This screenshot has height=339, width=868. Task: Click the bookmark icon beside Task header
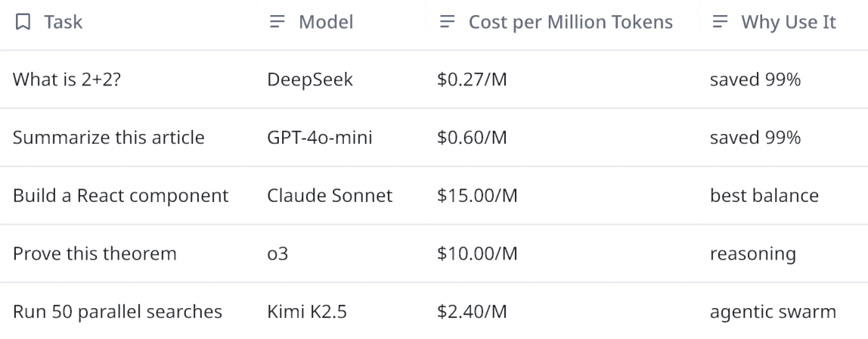23,23
